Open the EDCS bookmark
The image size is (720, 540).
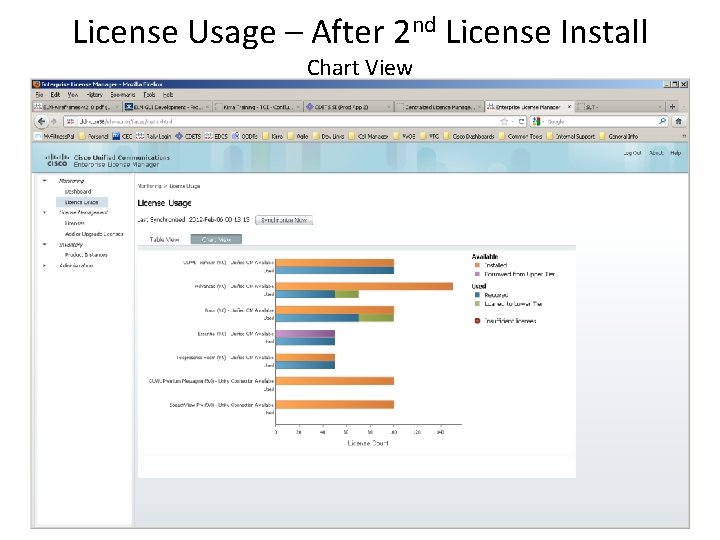click(x=216, y=136)
